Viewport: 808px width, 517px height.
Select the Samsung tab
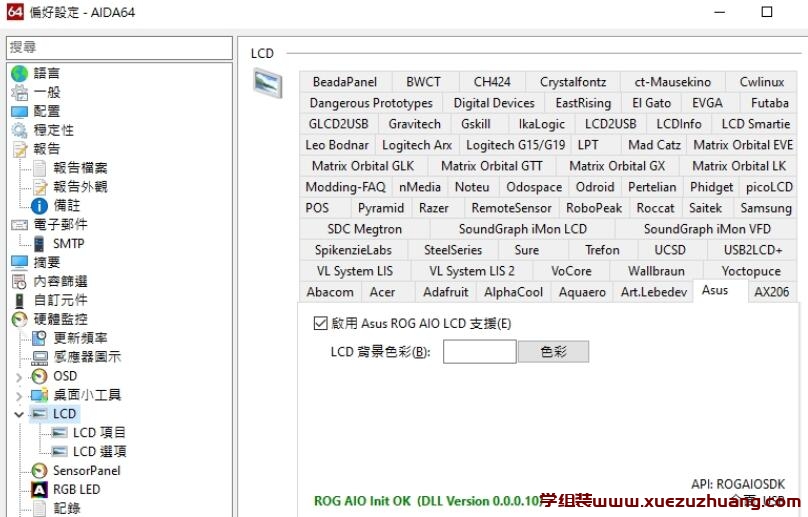click(766, 208)
